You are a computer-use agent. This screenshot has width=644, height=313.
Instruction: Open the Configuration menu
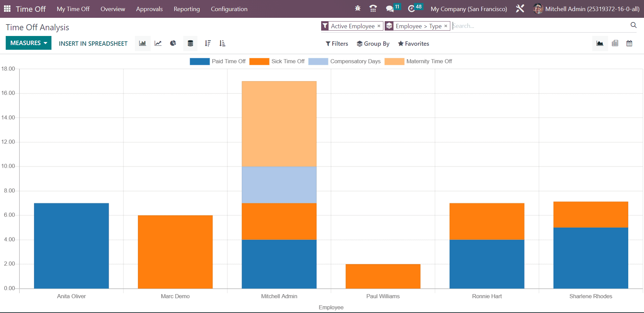point(229,9)
